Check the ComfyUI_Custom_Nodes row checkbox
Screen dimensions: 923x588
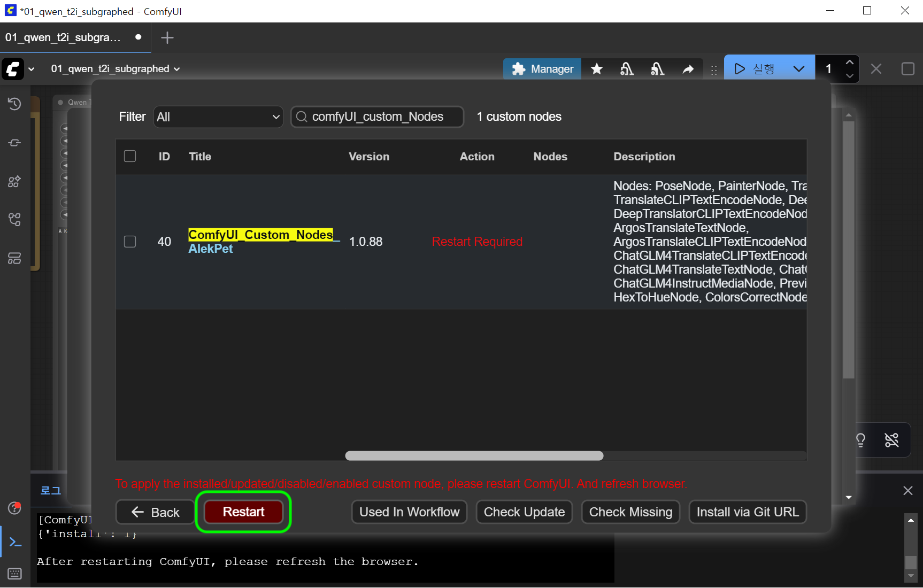click(x=130, y=242)
